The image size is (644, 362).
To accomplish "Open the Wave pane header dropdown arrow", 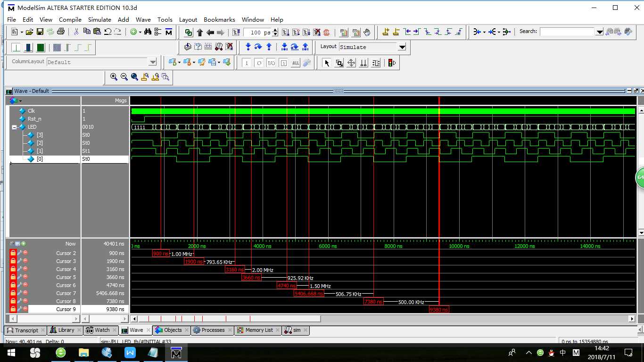I will tap(20, 101).
